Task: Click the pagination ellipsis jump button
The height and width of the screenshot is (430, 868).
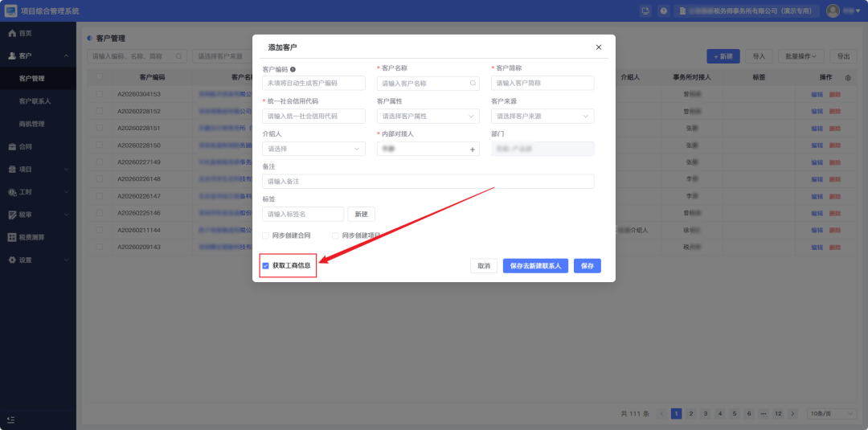Action: [x=764, y=413]
